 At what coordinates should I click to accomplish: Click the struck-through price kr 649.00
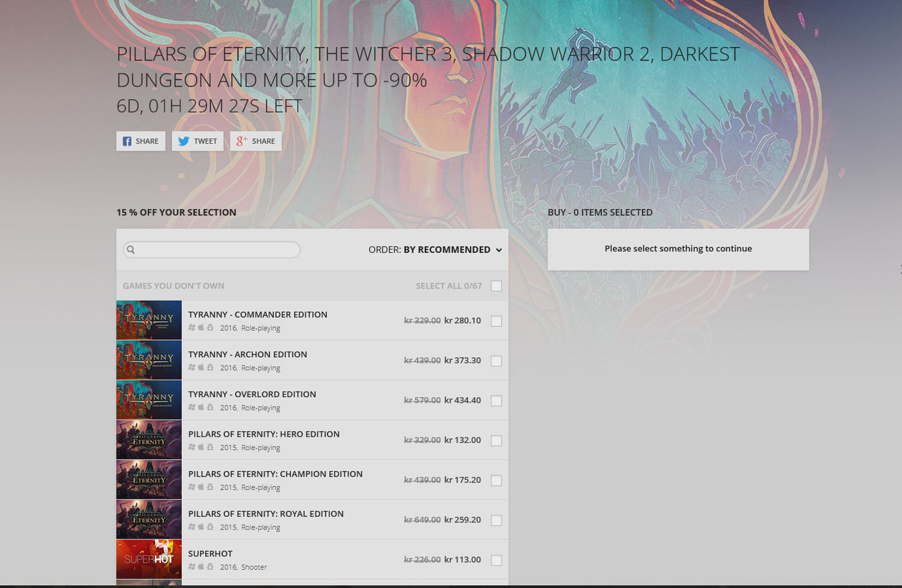click(x=422, y=520)
